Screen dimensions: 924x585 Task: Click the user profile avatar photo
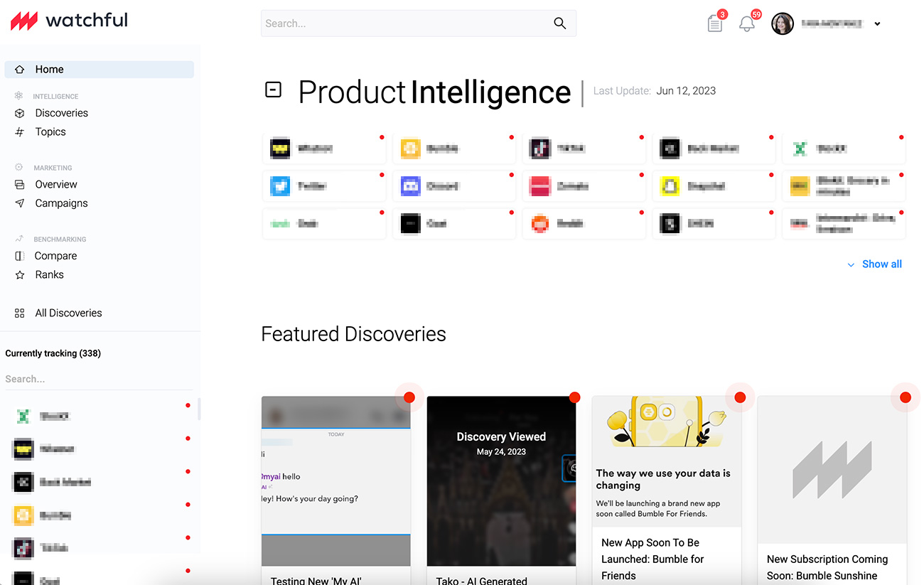783,23
